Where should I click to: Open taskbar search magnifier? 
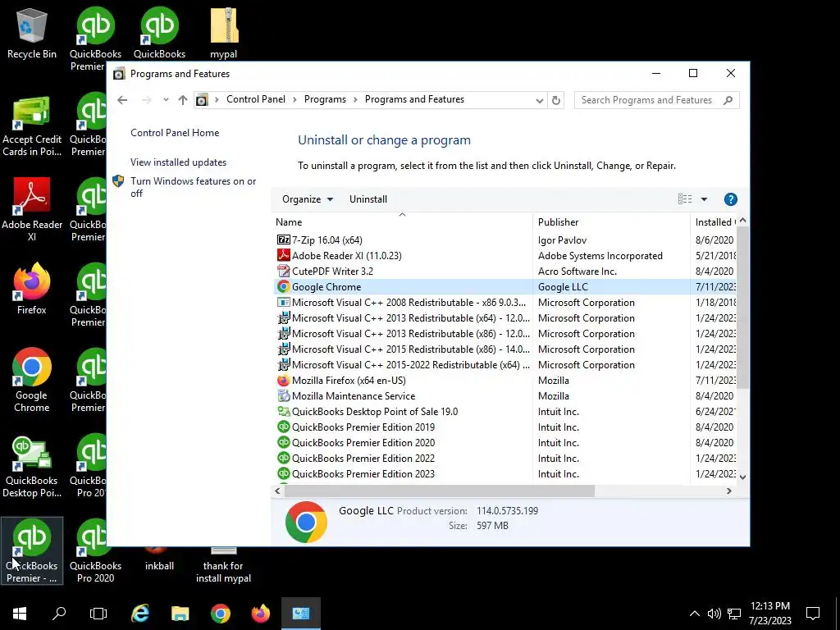[59, 614]
